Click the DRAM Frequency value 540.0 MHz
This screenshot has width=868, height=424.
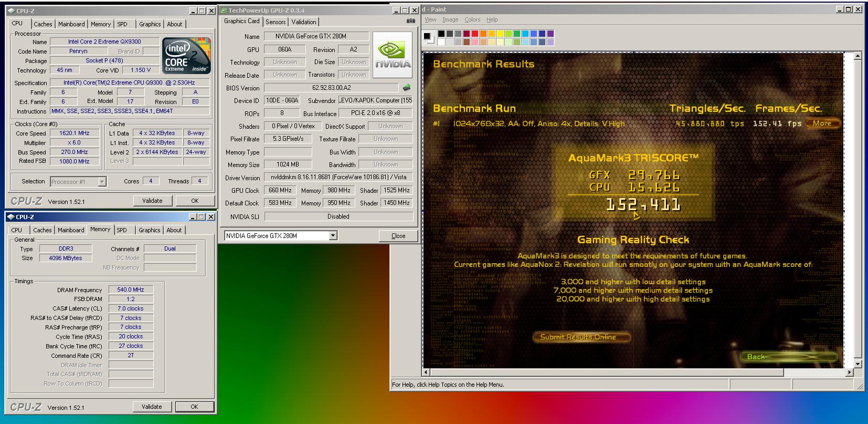[131, 289]
